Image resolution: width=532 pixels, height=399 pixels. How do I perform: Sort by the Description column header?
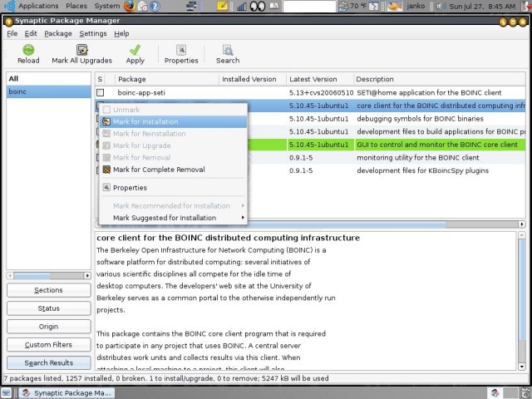click(440, 79)
